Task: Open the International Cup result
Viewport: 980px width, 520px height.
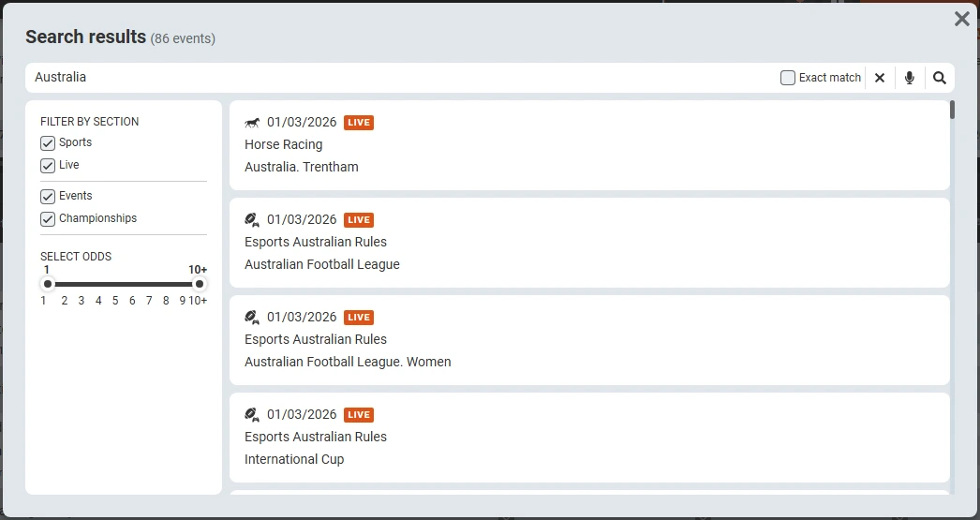Action: (x=589, y=438)
